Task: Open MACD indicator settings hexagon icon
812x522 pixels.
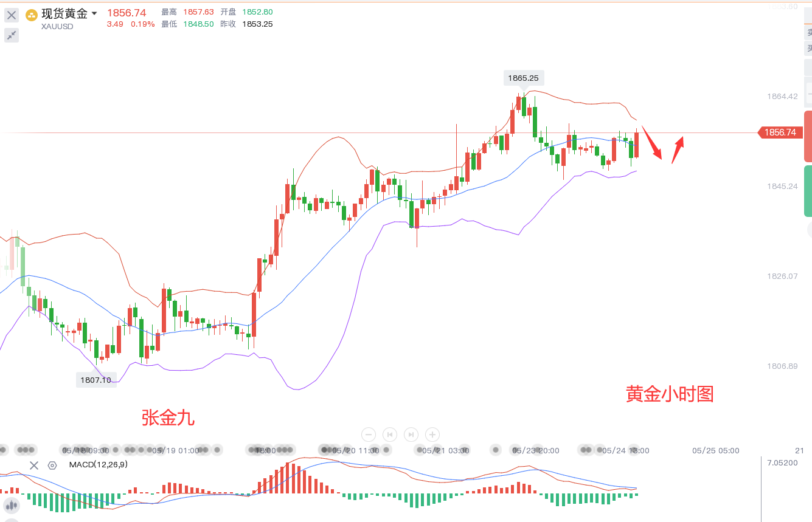Action: pos(52,465)
